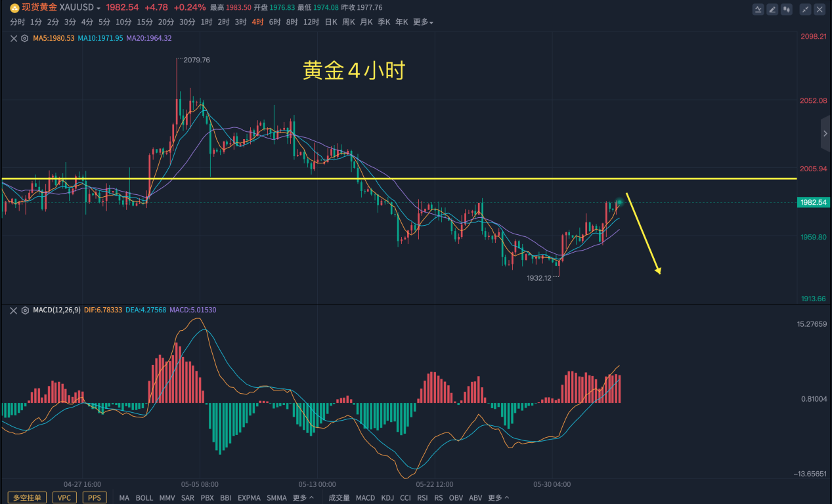Click the yellow horizontal resistance line
The image size is (832, 504).
pos(394,178)
